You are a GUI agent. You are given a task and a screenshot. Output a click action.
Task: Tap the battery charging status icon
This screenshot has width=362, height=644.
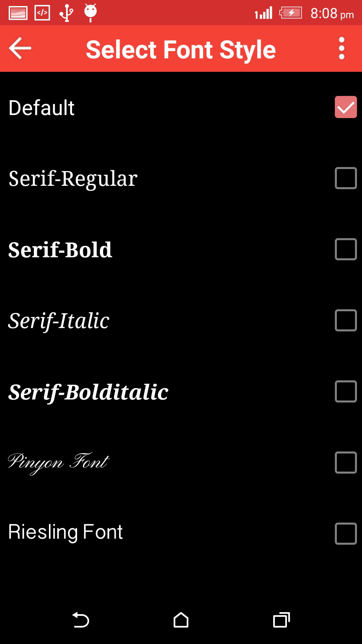pyautogui.click(x=291, y=13)
